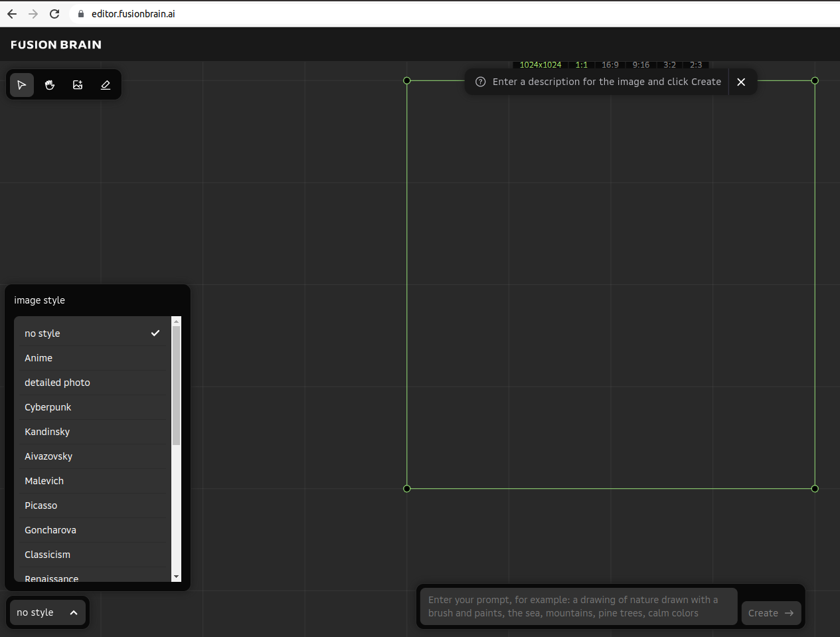Select the eraser edit tool
The image size is (840, 637).
click(106, 85)
